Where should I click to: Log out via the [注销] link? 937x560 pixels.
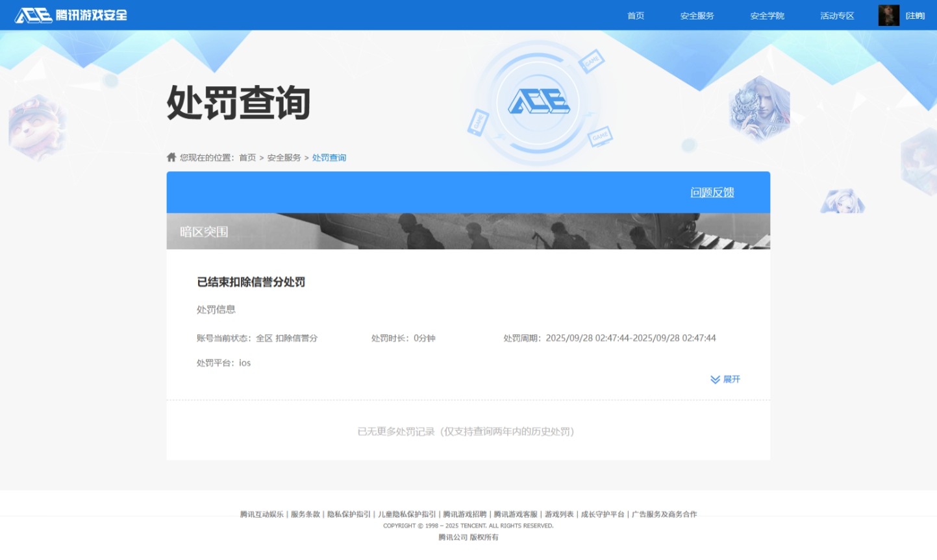pyautogui.click(x=915, y=16)
